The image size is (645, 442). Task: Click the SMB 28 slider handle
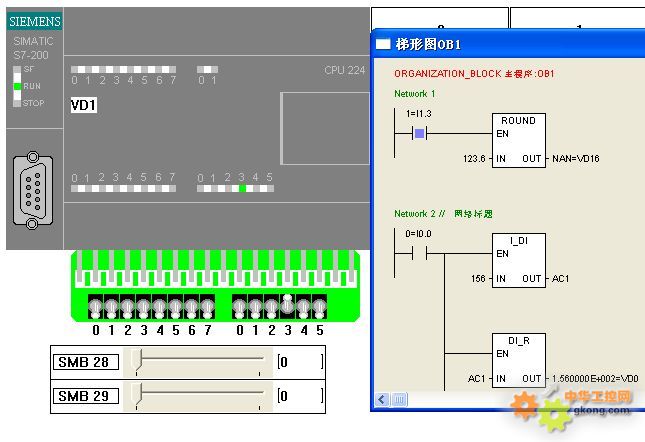pos(137,360)
